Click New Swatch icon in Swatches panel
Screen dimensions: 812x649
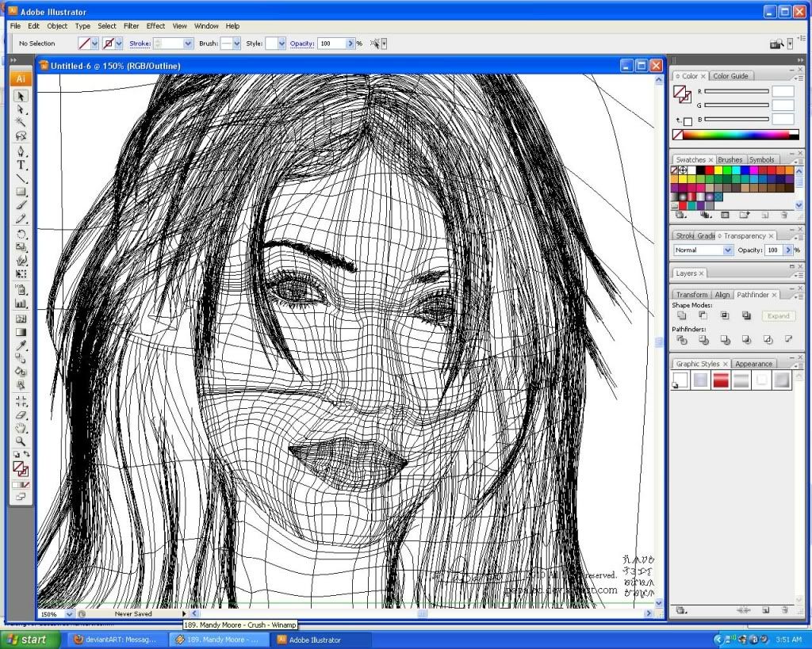click(766, 215)
